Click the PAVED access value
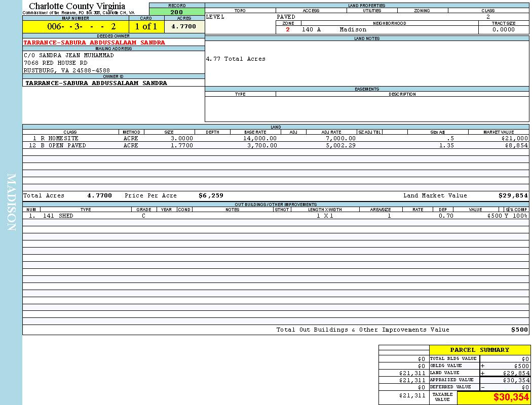The height and width of the screenshot is (405, 532). pos(286,17)
